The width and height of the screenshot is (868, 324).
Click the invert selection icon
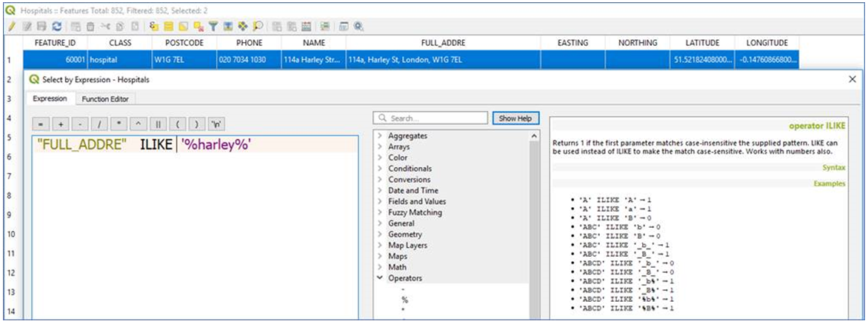[x=183, y=26]
